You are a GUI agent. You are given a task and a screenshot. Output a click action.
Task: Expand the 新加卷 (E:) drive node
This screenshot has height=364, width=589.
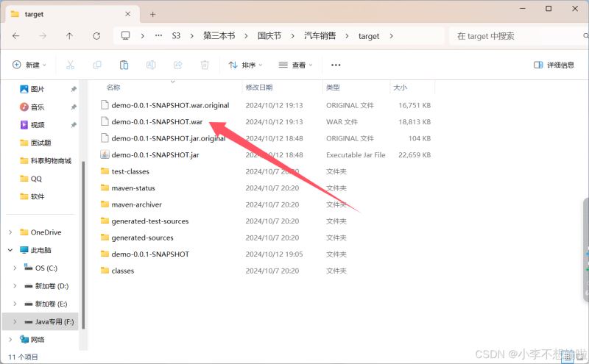[x=15, y=304]
